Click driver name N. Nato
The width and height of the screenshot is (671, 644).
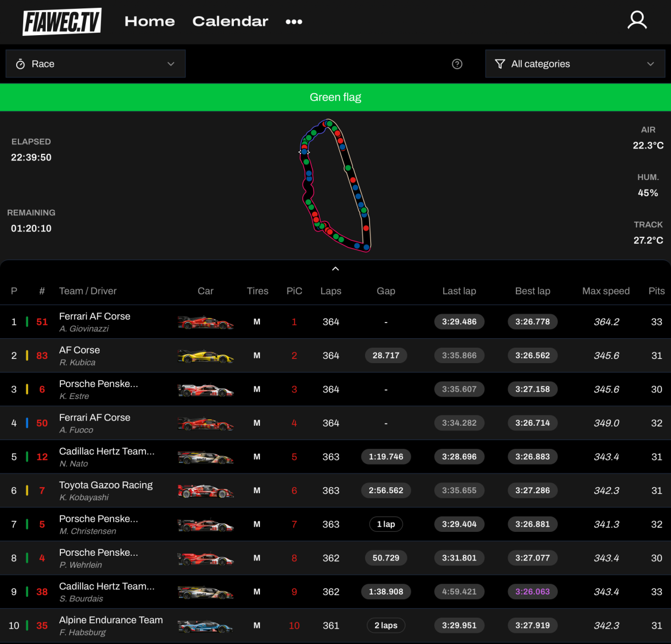[73, 464]
